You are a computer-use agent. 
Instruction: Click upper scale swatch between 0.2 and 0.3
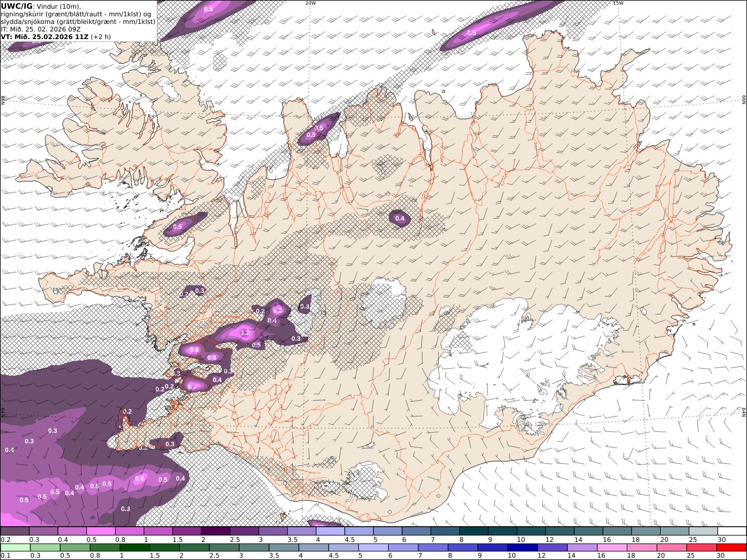[15, 531]
